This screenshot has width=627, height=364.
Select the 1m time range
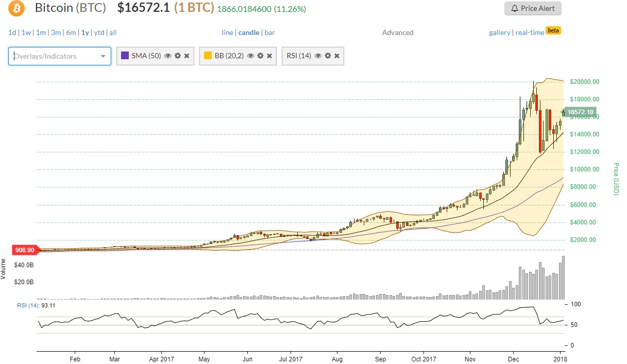(41, 32)
